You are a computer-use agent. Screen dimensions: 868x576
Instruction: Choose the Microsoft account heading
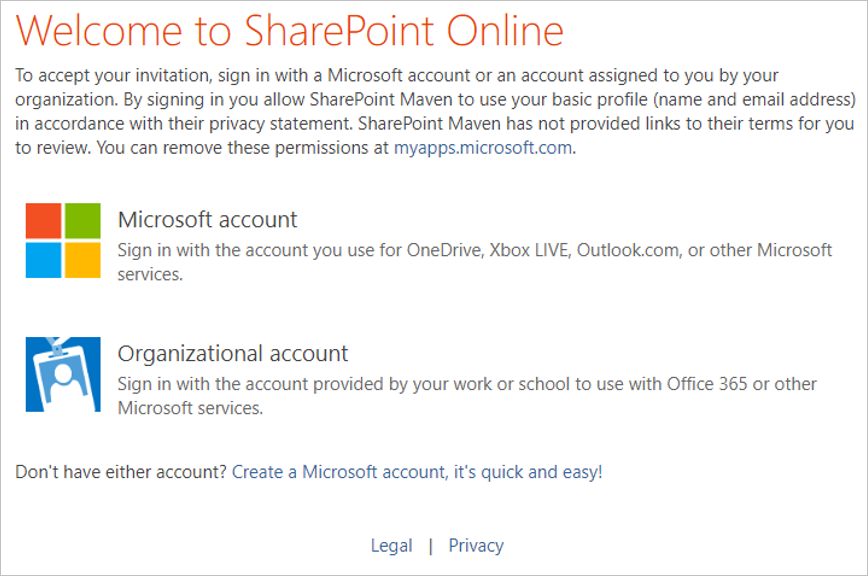coord(208,220)
